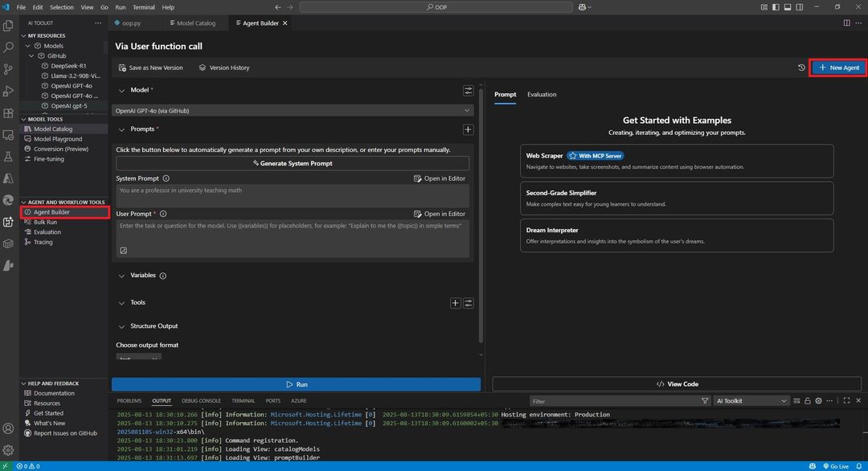Viewport: 868px width, 471px height.
Task: Open the Extensions view in the activity bar
Action: tap(8, 113)
